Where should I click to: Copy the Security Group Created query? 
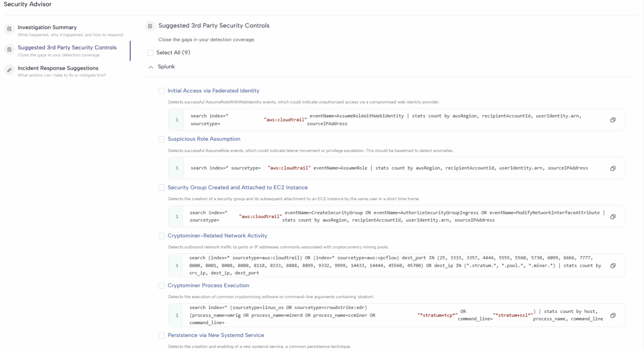(613, 216)
